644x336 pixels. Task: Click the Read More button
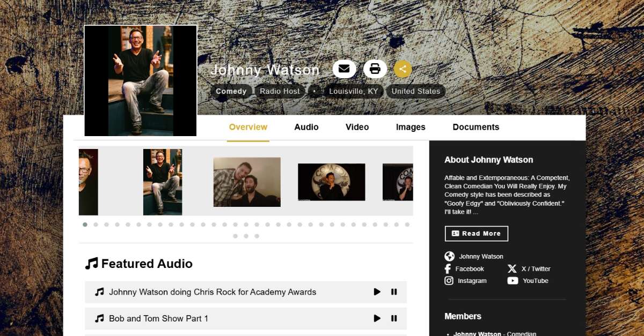477,233
